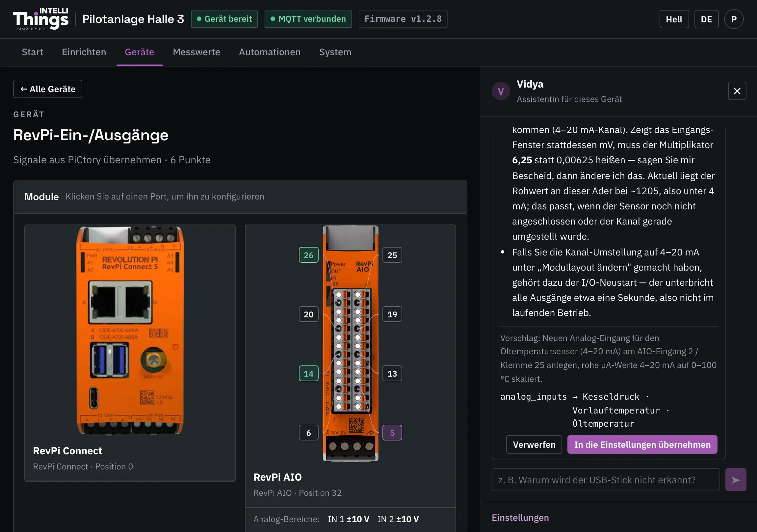This screenshot has width=757, height=532.
Task: Open the Start tab
Action: tap(32, 52)
